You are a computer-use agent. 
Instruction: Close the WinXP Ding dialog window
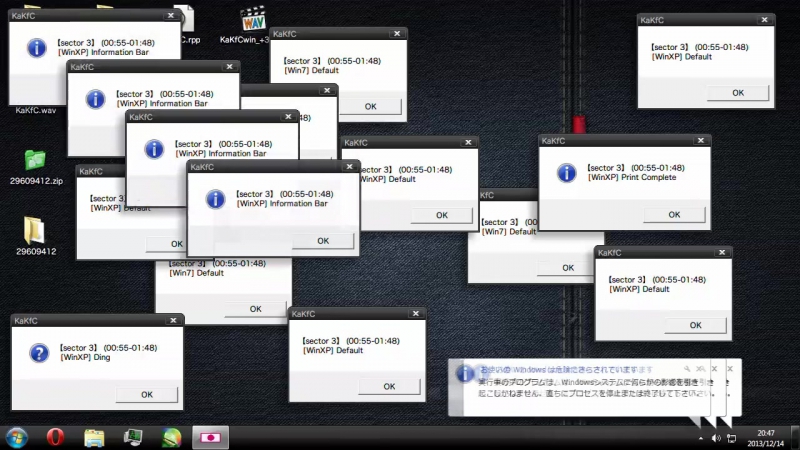click(173, 320)
